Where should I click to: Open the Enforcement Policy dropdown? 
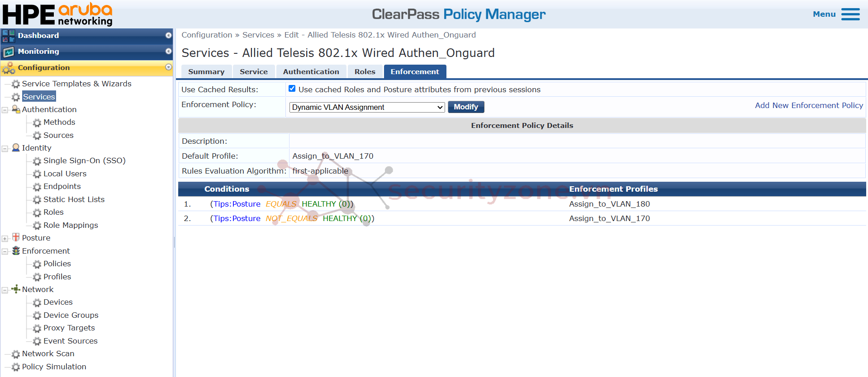click(x=367, y=107)
